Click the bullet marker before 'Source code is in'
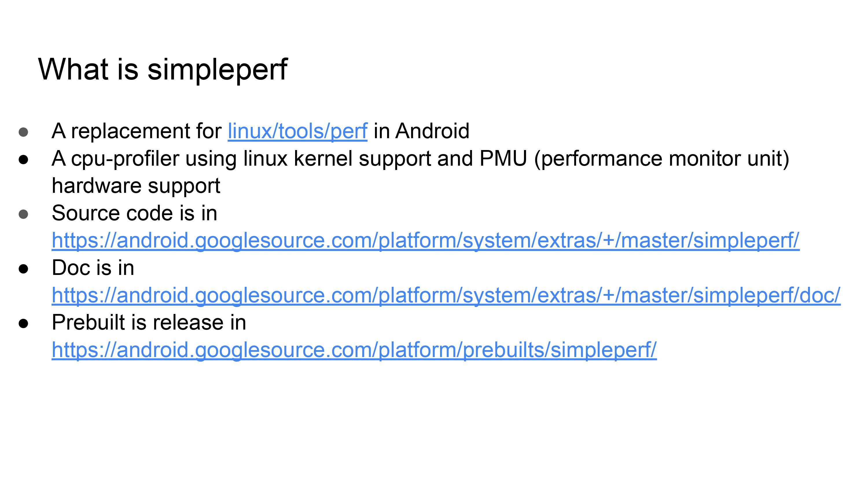Image resolution: width=868 pixels, height=488 pixels. [23, 214]
